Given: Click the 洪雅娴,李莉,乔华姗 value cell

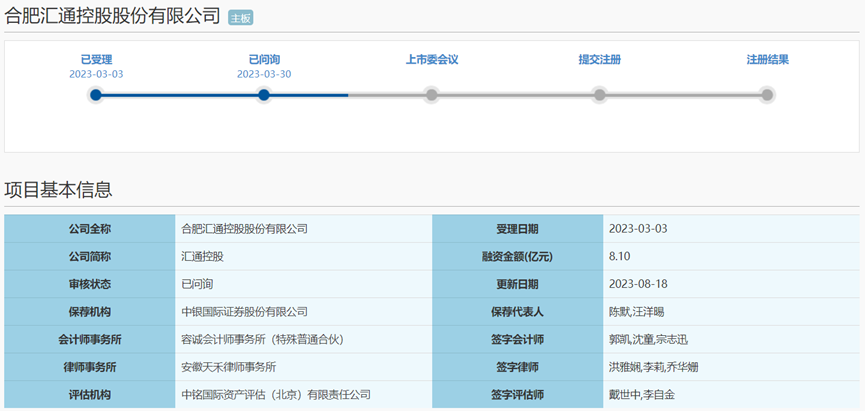Looking at the screenshot, I should (732, 367).
